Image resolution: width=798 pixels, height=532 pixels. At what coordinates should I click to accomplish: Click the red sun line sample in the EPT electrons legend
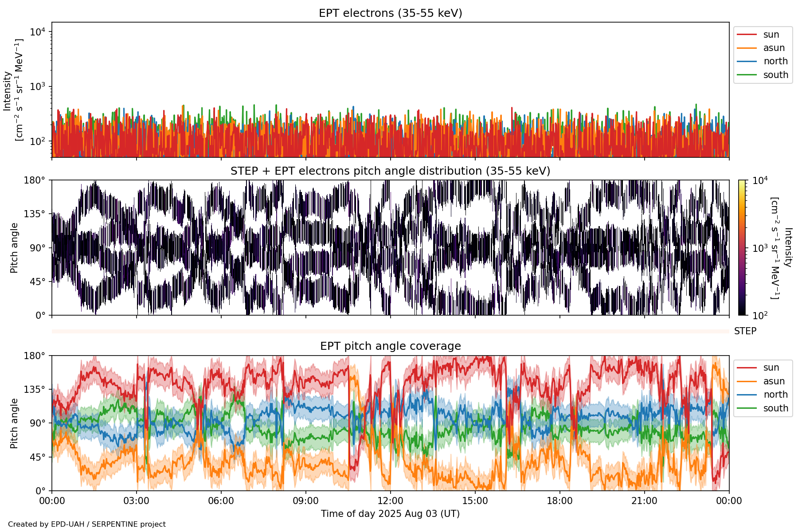pyautogui.click(x=746, y=35)
